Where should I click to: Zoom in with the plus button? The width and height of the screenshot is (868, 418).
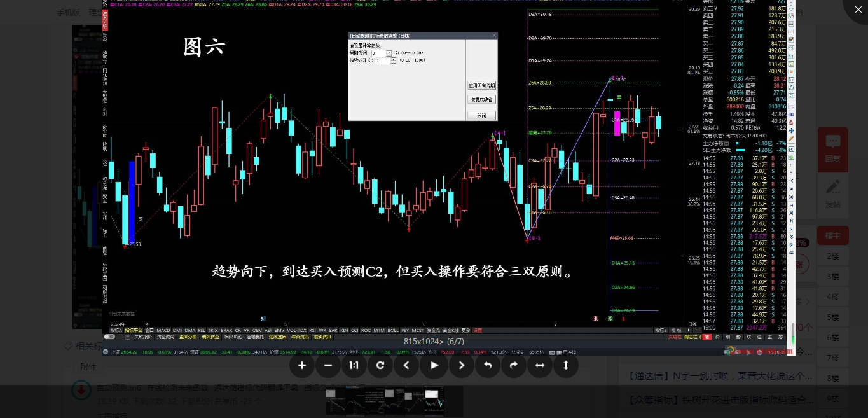(x=302, y=365)
